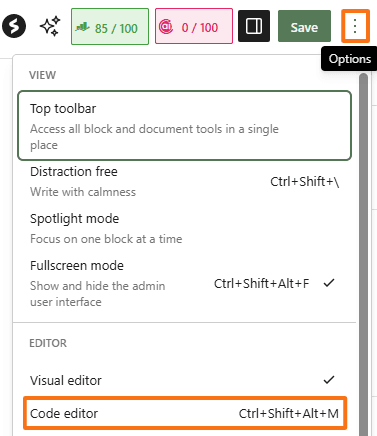Image resolution: width=377 pixels, height=436 pixels.
Task: Toggle the settings sidebar panel icon
Action: point(254,26)
